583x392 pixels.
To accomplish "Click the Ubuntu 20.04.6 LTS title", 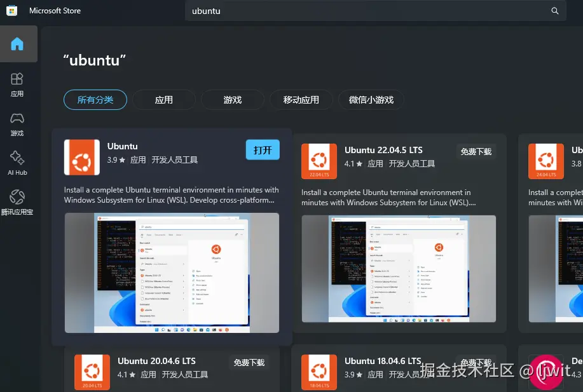I will (156, 361).
